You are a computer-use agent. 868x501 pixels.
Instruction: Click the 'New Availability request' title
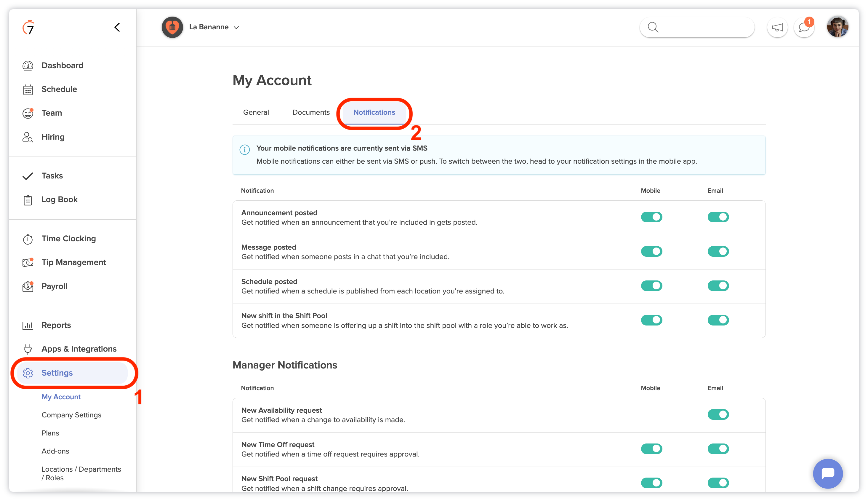tap(281, 410)
